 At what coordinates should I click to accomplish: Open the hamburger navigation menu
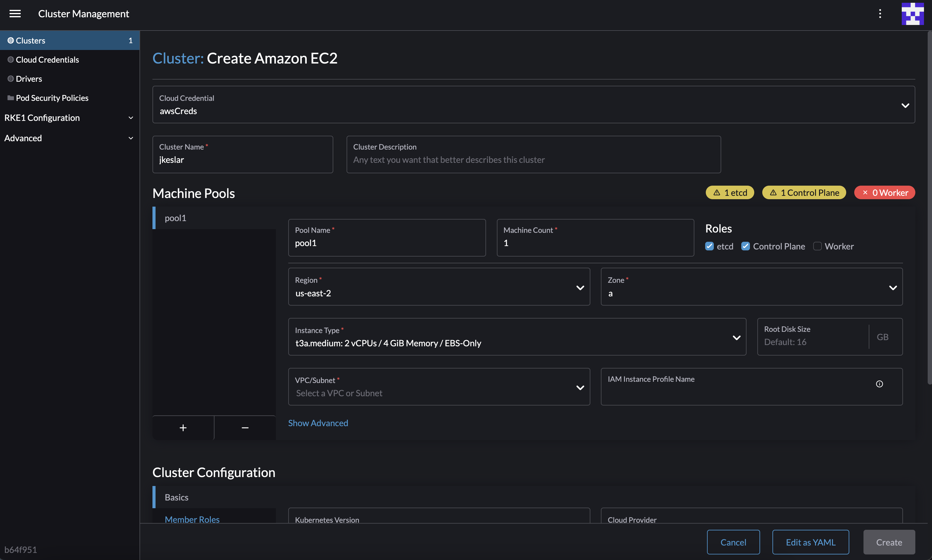pos(15,14)
